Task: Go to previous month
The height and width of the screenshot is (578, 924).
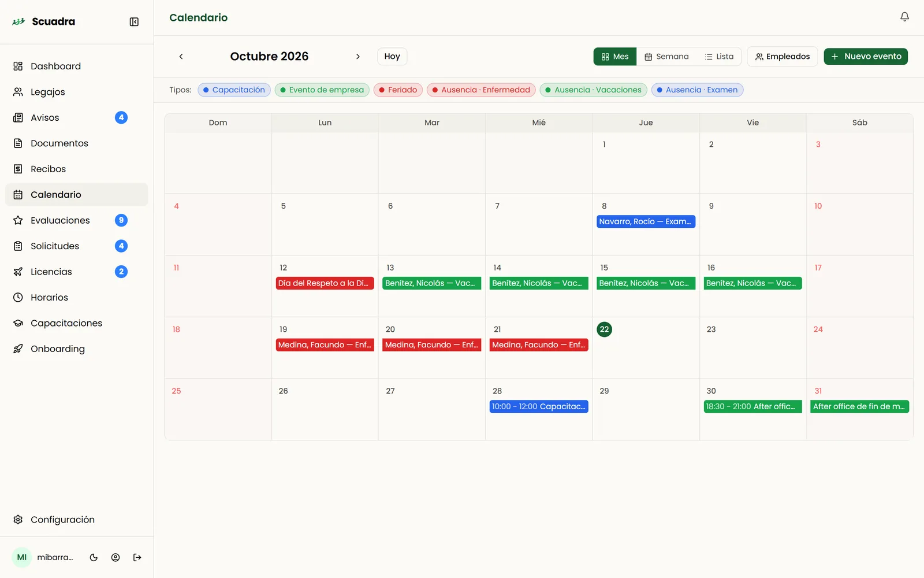Action: tap(181, 57)
